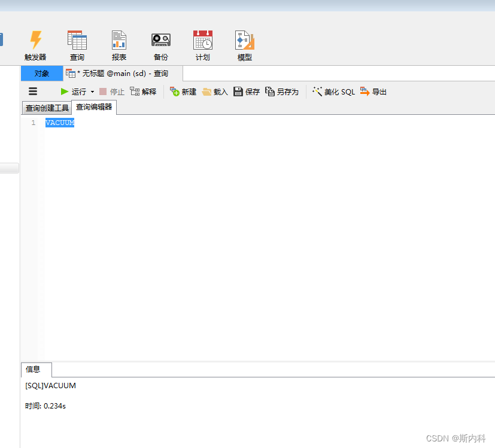The width and height of the screenshot is (495, 448).
Task: Select the 查询编辑器 tab
Action: (x=94, y=107)
